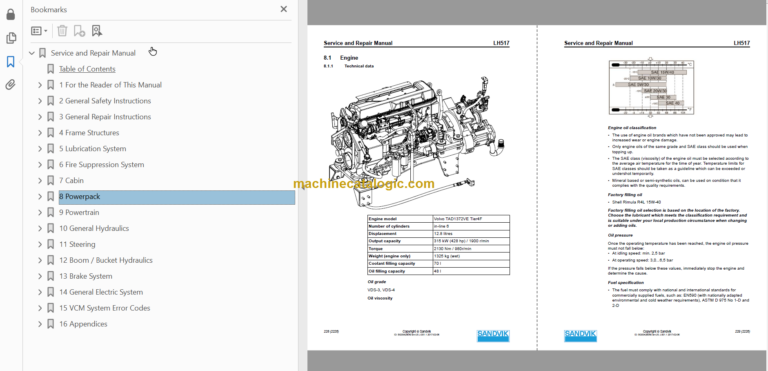Go to '14 General Electric System' bookmark

pyautogui.click(x=101, y=292)
